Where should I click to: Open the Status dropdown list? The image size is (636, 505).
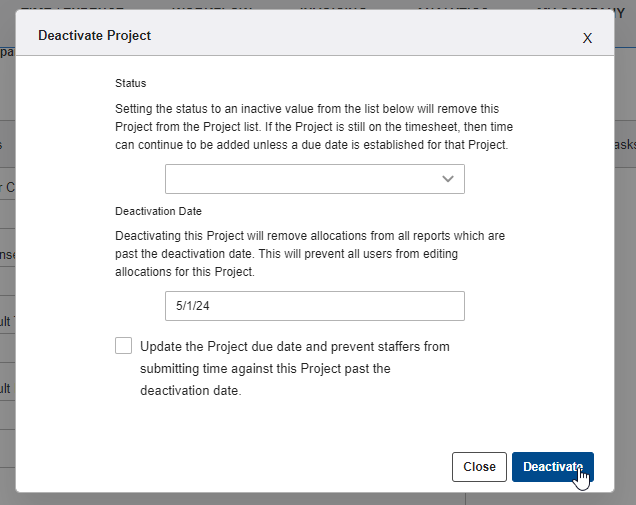click(314, 179)
